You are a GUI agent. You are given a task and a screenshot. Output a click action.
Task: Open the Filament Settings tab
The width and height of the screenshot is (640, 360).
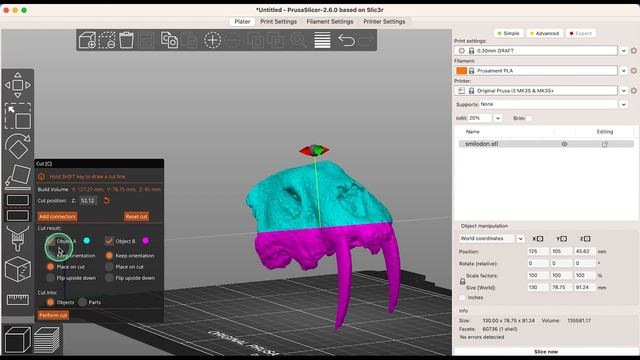tap(330, 22)
